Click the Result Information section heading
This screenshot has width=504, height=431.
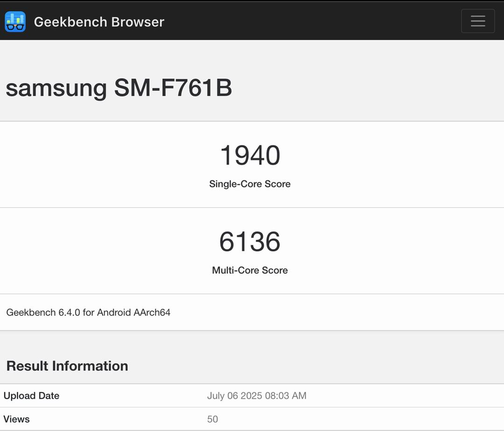pyautogui.click(x=67, y=366)
